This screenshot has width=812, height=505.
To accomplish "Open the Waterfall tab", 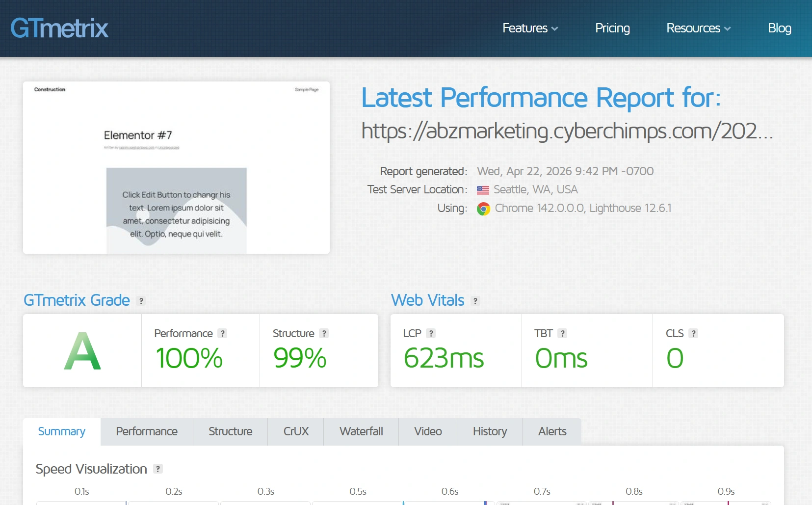I will point(361,431).
